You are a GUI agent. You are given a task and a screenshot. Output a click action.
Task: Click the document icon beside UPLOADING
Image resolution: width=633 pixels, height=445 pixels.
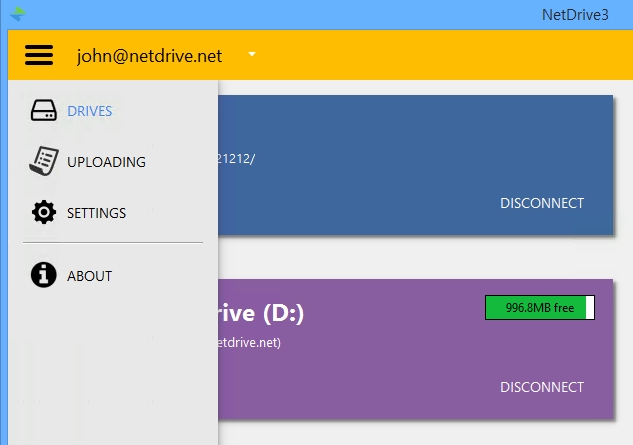(43, 162)
